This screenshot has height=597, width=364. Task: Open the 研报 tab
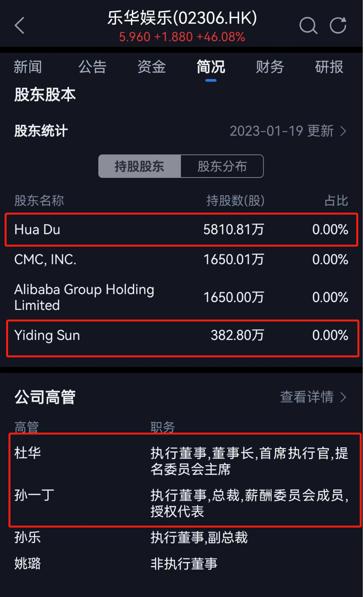coord(329,67)
